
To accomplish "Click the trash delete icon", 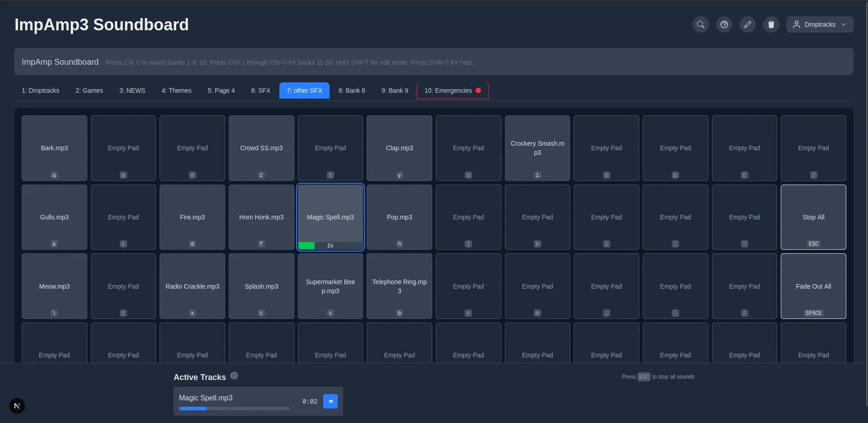I will [771, 24].
